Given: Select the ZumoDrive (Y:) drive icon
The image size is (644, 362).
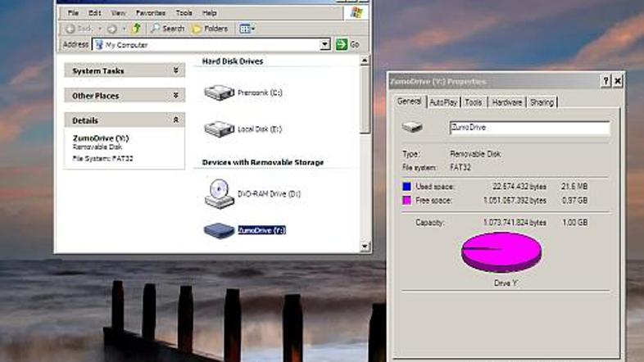Looking at the screenshot, I should [x=219, y=231].
